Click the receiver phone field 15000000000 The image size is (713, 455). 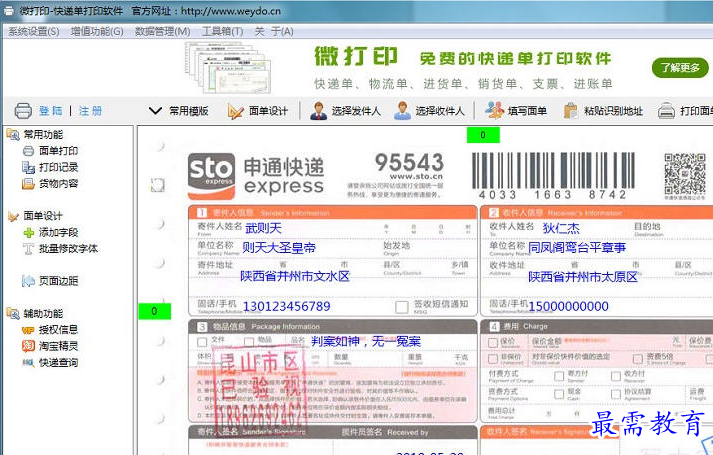[x=568, y=306]
